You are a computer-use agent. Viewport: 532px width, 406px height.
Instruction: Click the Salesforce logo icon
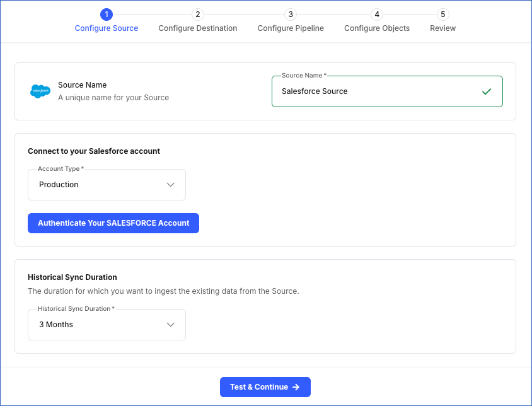40,91
